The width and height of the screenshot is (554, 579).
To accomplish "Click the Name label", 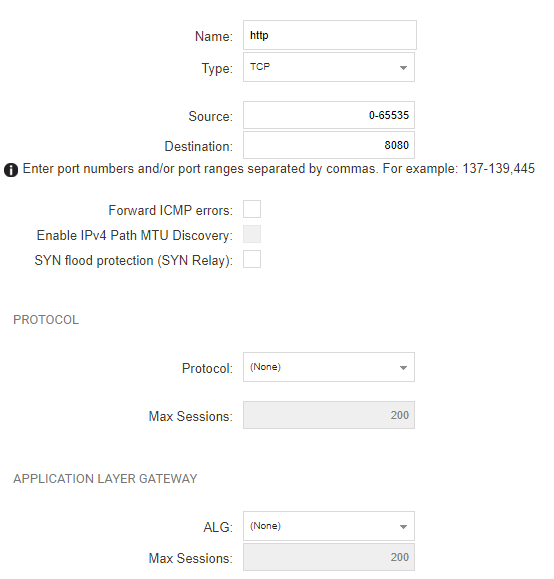I will click(214, 37).
